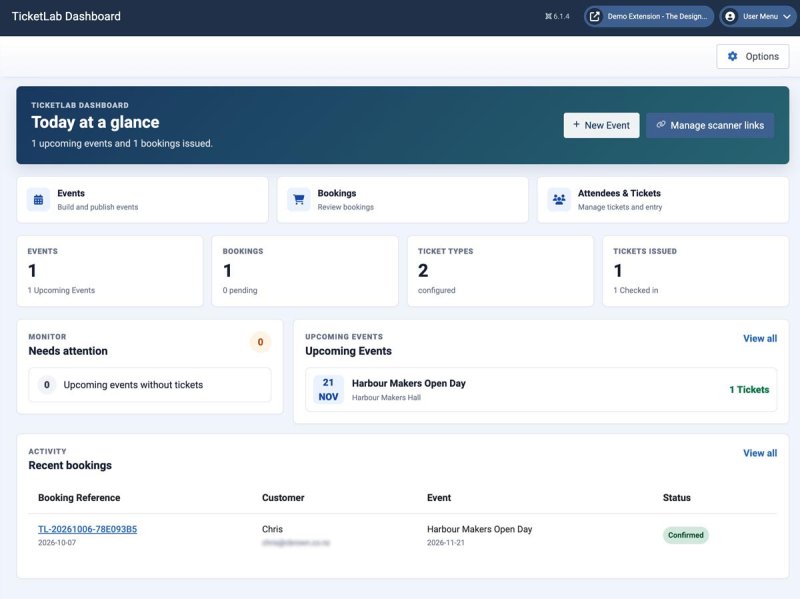Open Manage scanner links

click(710, 125)
